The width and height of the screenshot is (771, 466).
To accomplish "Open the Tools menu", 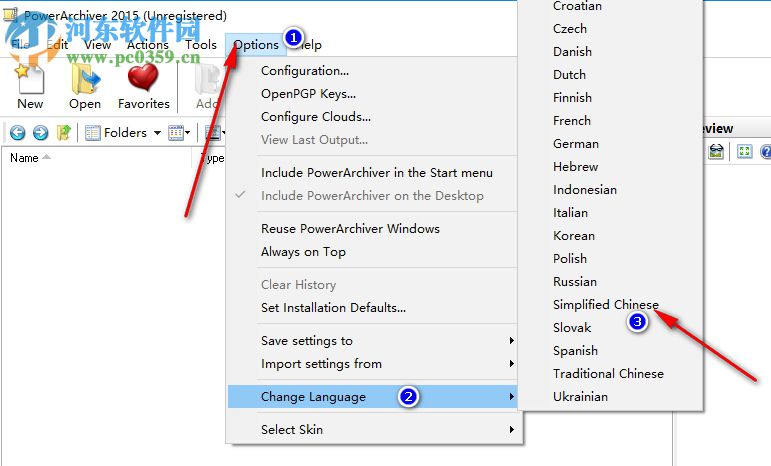I will tap(201, 45).
